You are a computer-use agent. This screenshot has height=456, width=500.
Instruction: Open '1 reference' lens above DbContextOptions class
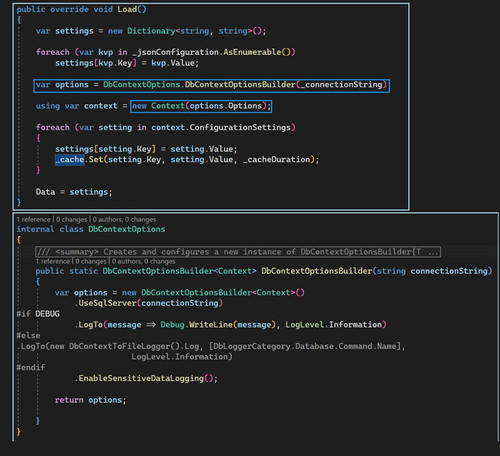pos(33,220)
